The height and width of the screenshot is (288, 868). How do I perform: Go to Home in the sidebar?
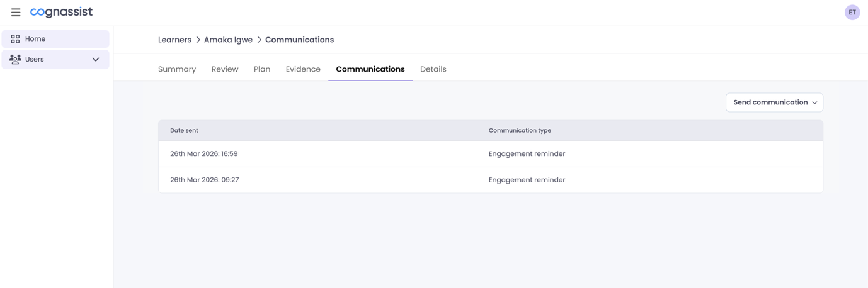(x=55, y=39)
